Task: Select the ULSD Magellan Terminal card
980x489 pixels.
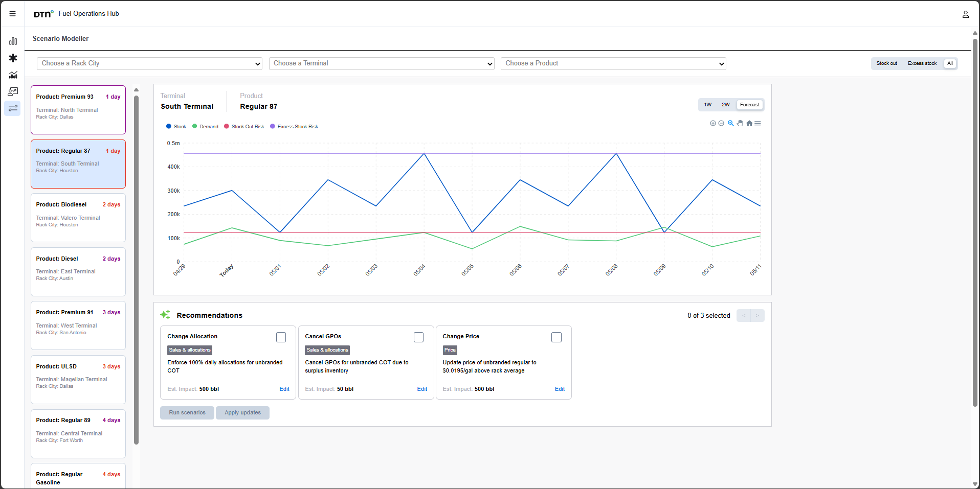Action: tap(78, 380)
